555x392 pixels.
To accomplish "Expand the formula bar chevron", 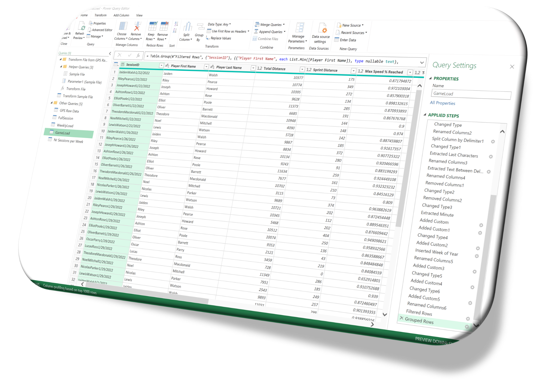I will 422,63.
